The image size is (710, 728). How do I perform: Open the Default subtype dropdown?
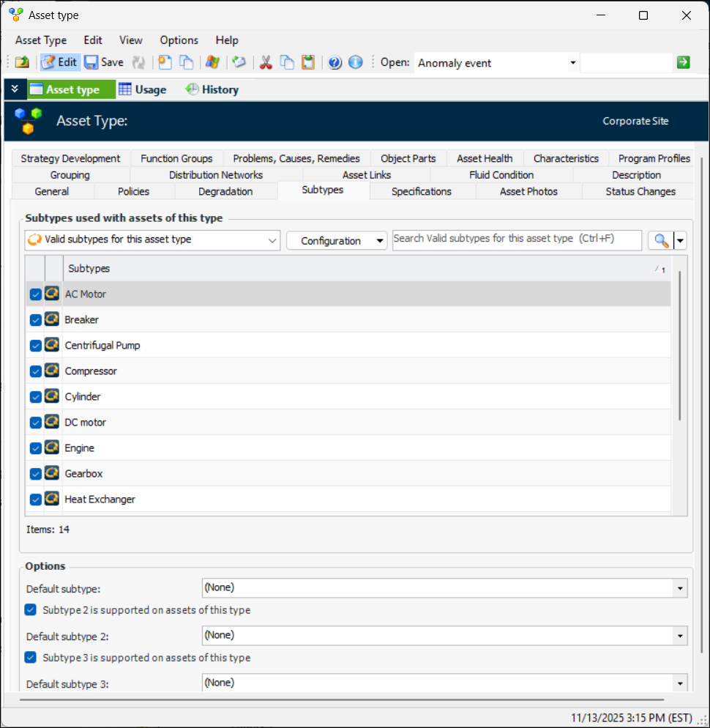point(681,588)
